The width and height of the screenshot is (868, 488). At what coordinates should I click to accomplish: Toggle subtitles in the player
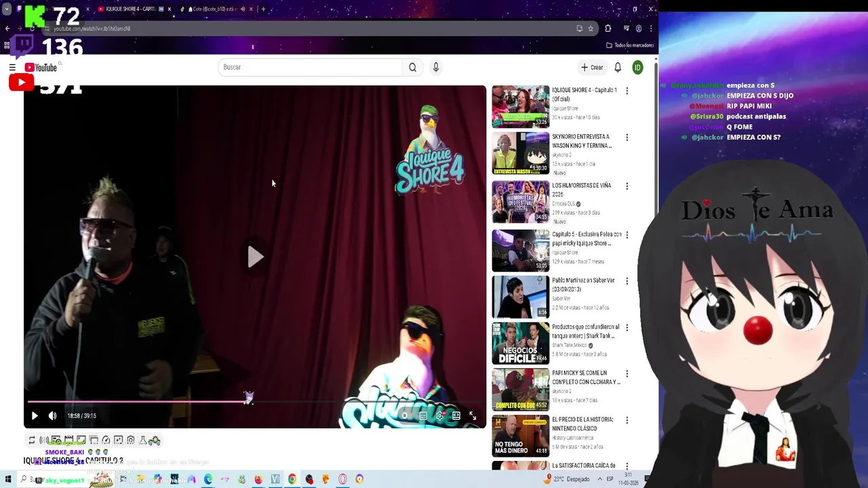click(423, 415)
